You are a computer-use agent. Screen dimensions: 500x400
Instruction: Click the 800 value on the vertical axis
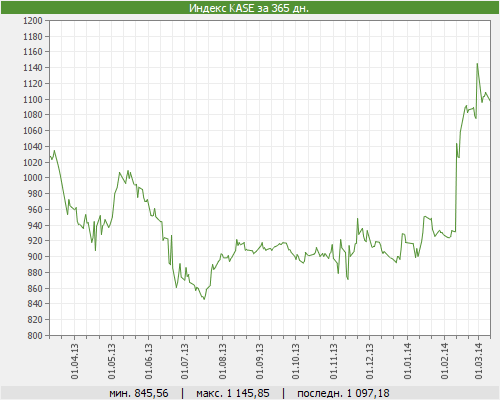pyautogui.click(x=35, y=335)
